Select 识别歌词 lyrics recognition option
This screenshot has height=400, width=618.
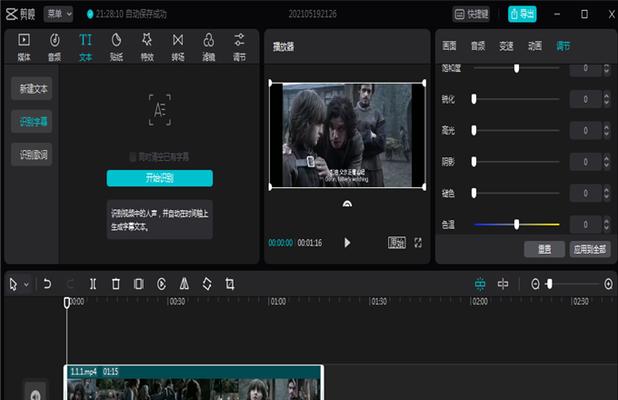coord(33,154)
